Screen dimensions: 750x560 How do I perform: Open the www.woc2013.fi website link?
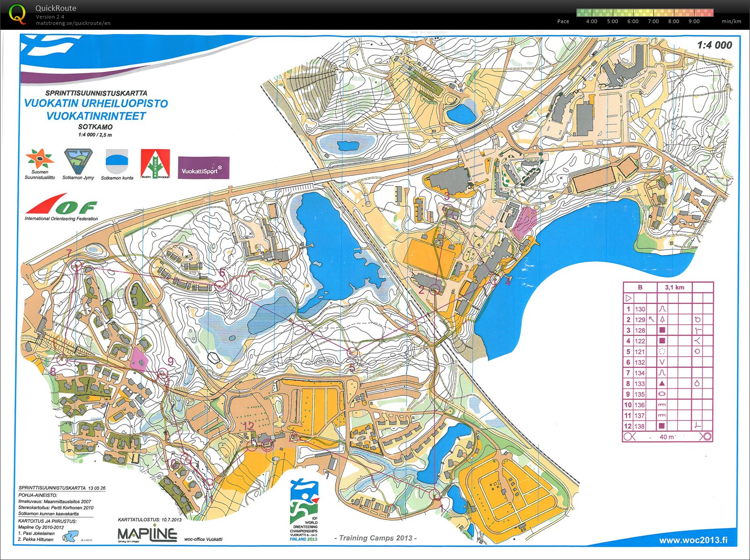(x=693, y=540)
